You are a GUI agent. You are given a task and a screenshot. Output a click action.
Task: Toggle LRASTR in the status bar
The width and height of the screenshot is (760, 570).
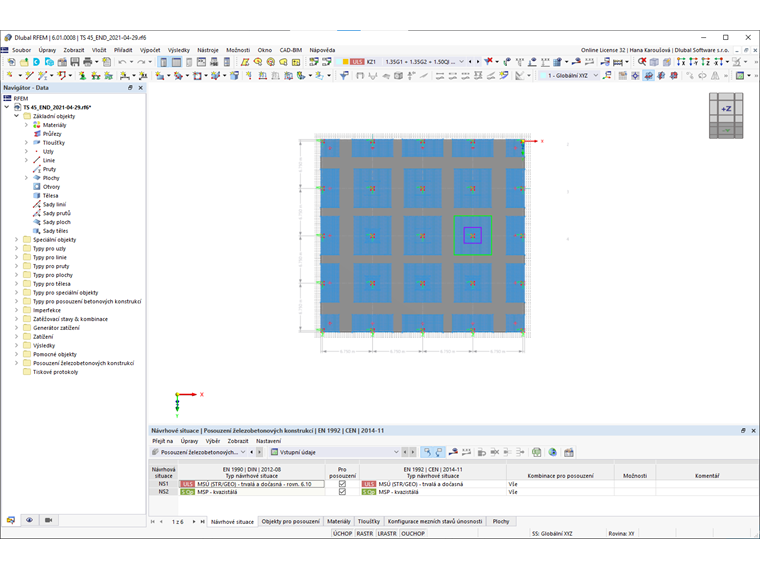click(x=387, y=533)
